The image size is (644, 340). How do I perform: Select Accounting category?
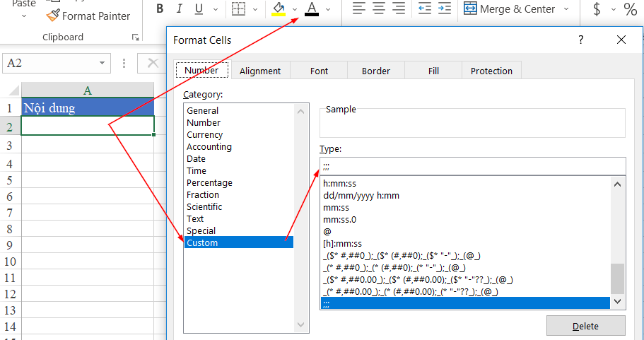(239, 146)
